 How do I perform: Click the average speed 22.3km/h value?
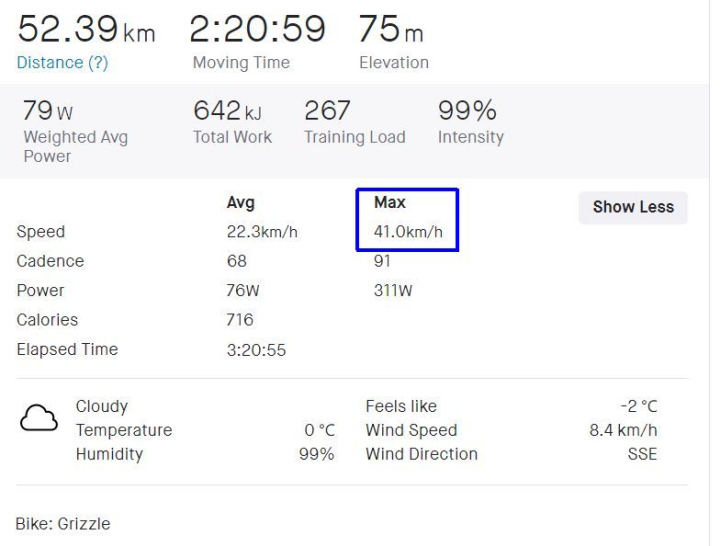[263, 232]
